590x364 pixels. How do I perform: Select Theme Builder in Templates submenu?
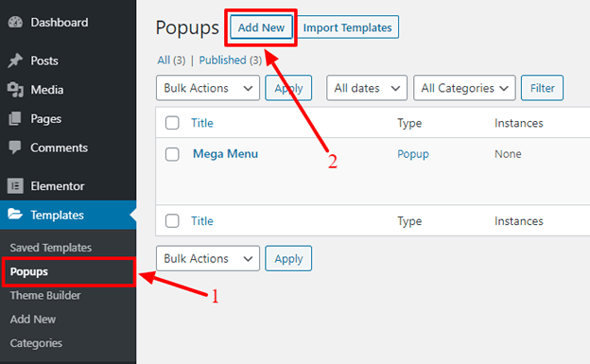click(x=45, y=295)
